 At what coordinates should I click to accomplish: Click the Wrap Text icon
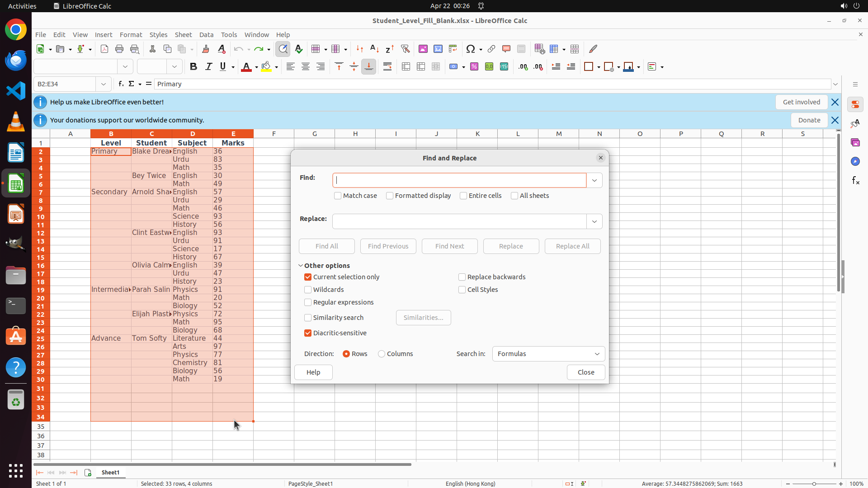click(387, 67)
